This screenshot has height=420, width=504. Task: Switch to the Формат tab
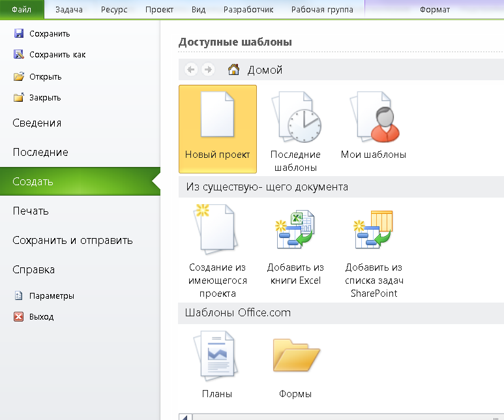pyautogui.click(x=435, y=10)
